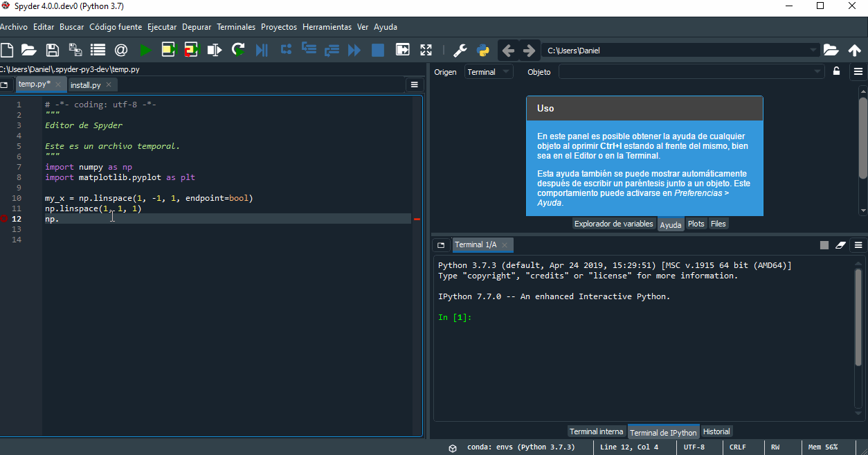Open the help pane options hamburger menu
868x455 pixels.
coord(858,71)
